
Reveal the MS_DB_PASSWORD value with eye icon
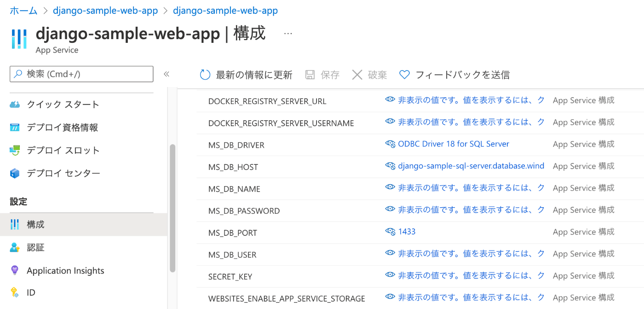390,210
